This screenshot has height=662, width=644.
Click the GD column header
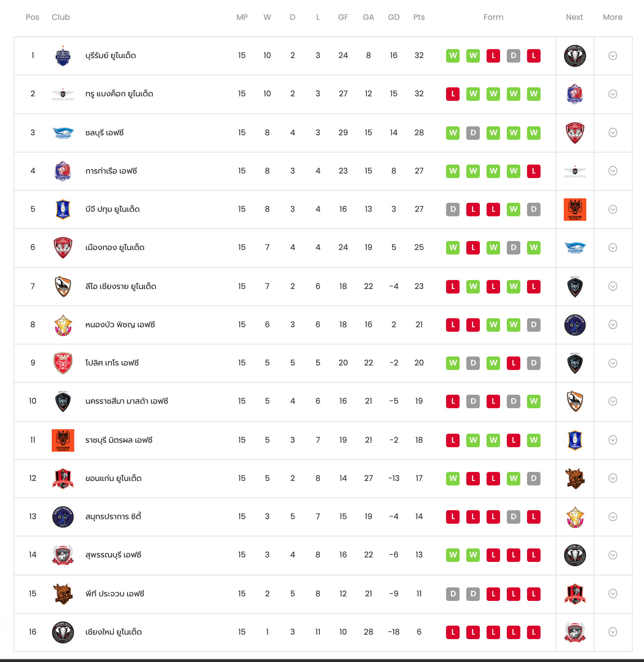point(394,17)
